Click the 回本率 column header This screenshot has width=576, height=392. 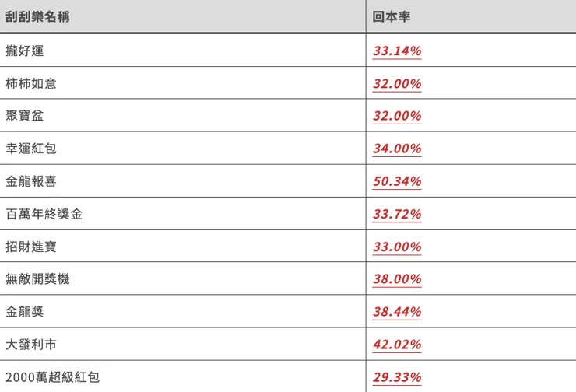click(x=392, y=16)
